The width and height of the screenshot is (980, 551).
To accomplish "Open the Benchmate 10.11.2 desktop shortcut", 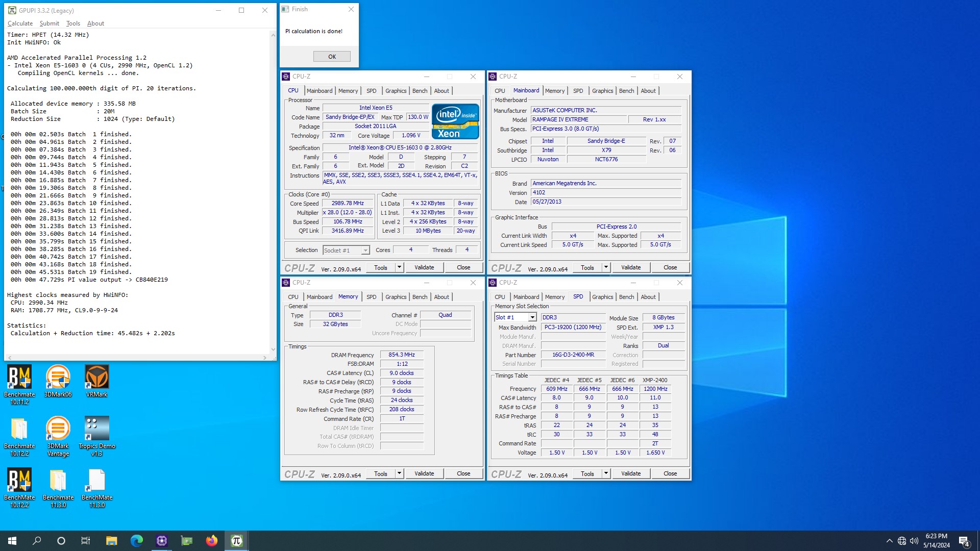I will click(x=19, y=384).
